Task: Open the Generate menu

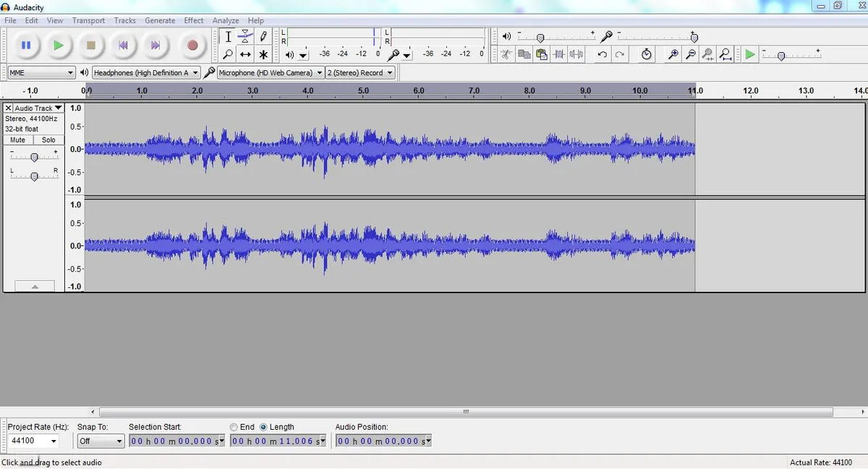Action: point(160,20)
